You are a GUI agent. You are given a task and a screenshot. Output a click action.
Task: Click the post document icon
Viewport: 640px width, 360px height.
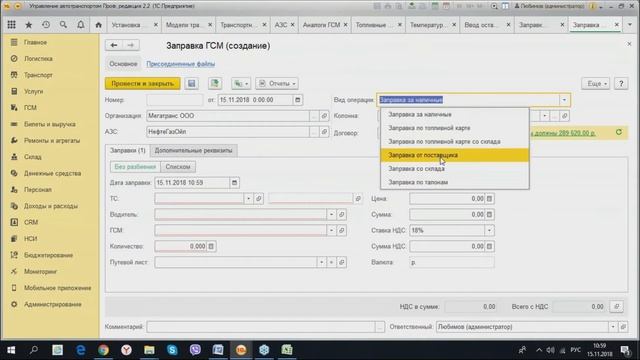215,84
